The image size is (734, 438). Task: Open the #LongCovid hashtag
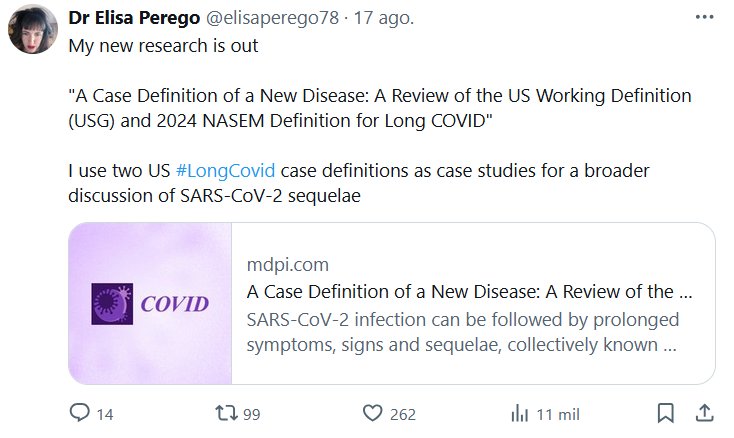pyautogui.click(x=225, y=170)
